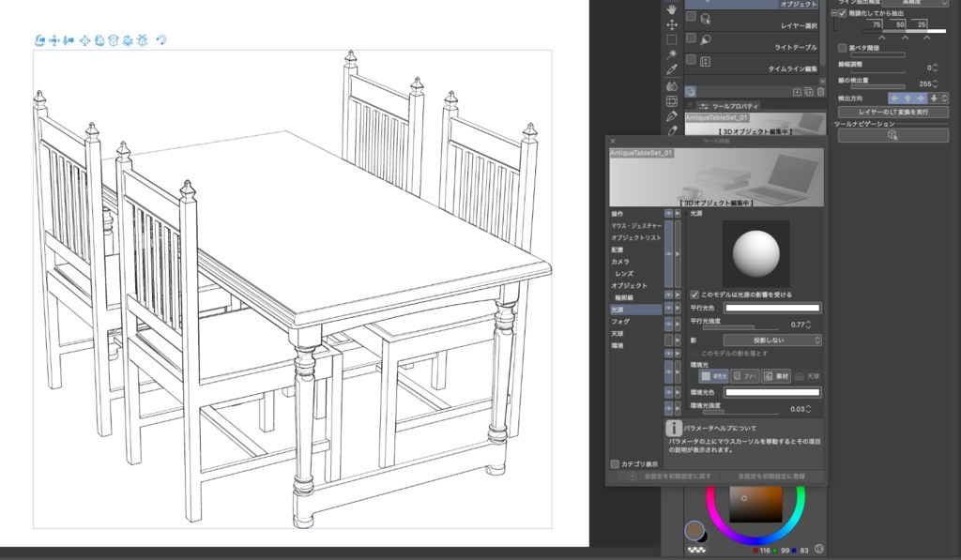Select the ファイル ambient light button
The image size is (961, 560).
pos(745,376)
